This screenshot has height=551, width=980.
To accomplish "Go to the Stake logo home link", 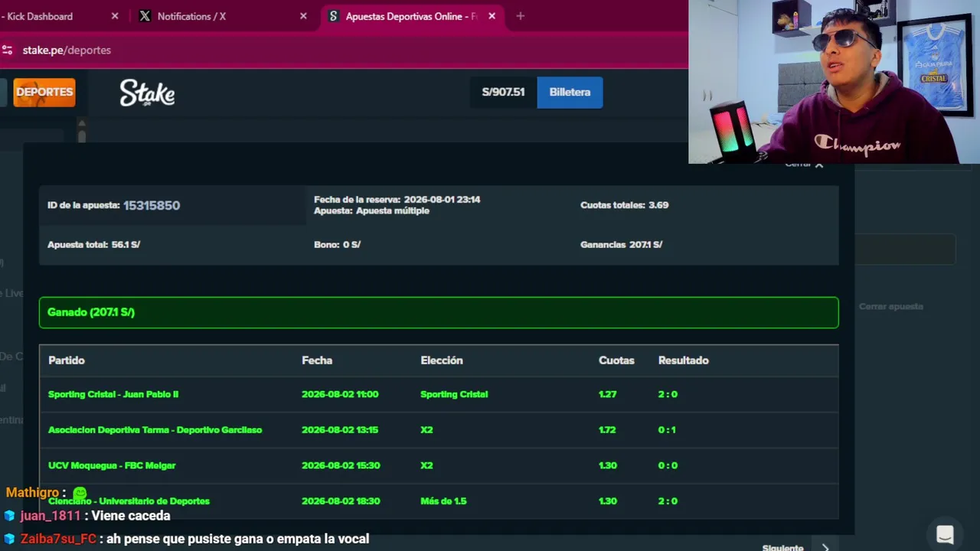I will (147, 93).
